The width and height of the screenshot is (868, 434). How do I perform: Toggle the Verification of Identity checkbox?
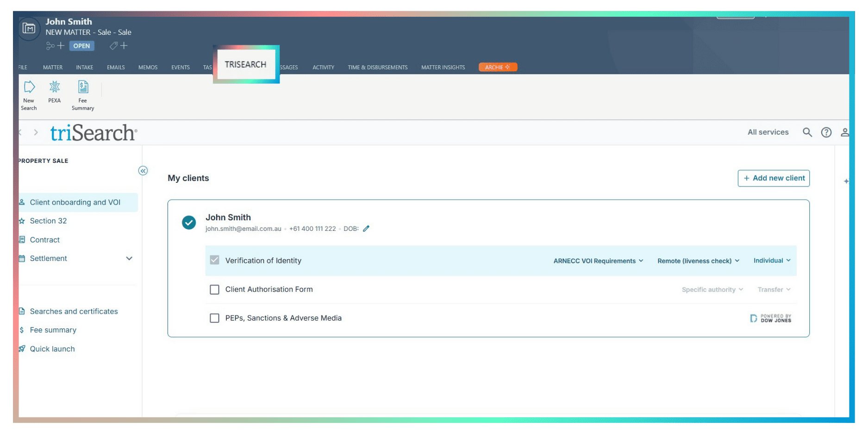click(x=214, y=260)
